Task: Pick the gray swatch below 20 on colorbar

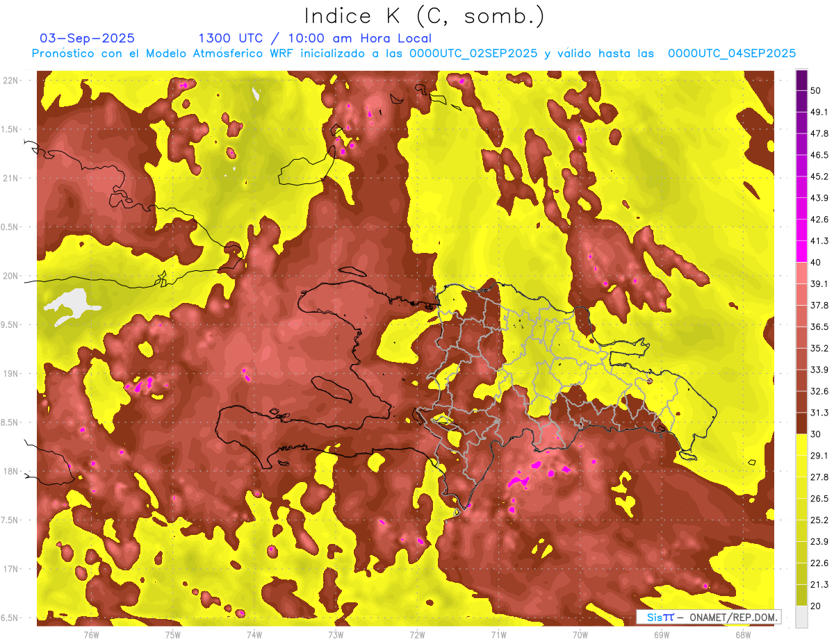Action: [x=801, y=617]
